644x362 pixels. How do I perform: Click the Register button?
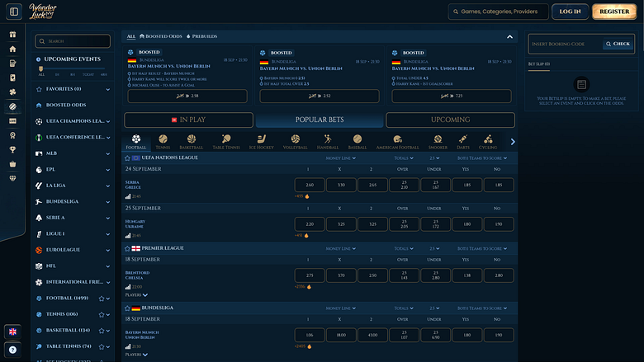(614, 12)
